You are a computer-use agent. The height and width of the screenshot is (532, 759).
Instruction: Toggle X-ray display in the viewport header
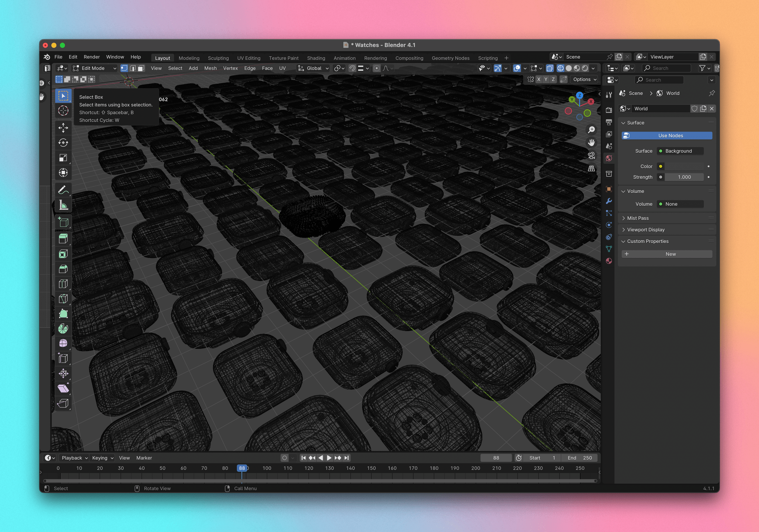(550, 68)
